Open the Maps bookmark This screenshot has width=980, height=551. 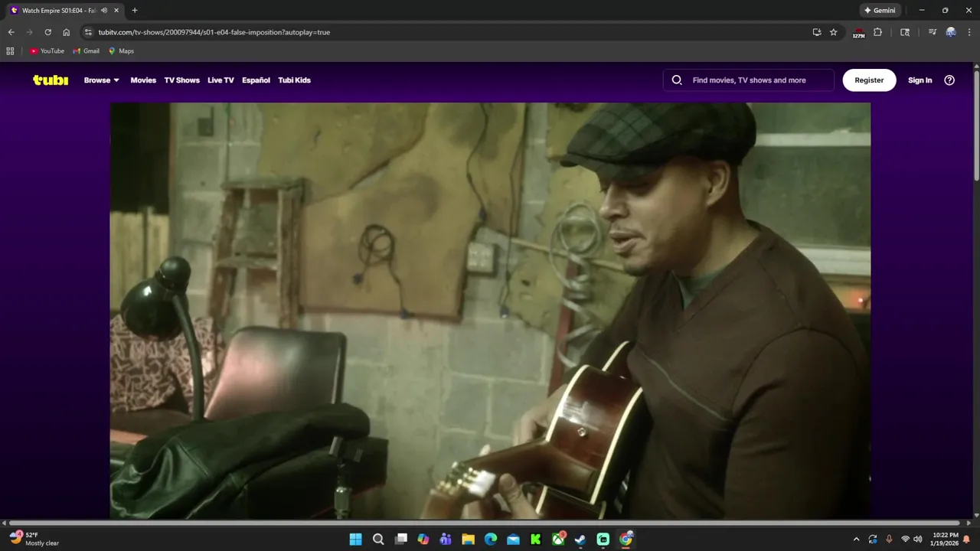[x=121, y=51]
